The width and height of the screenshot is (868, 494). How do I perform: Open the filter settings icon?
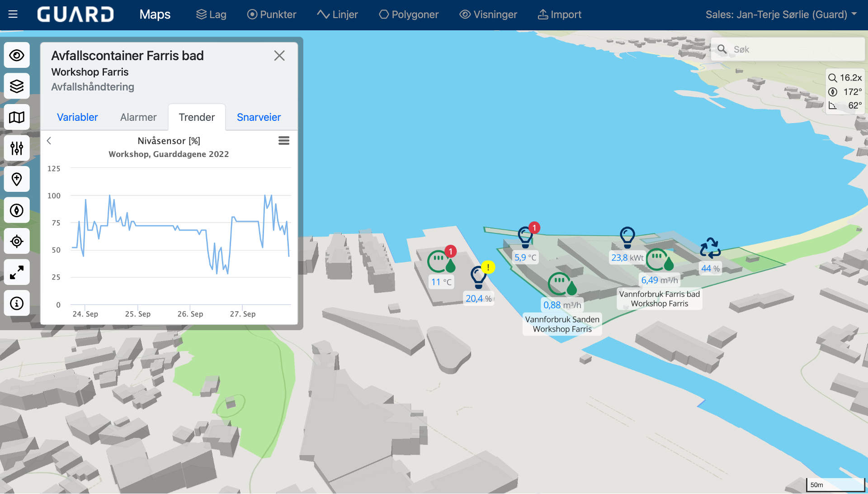pyautogui.click(x=17, y=148)
